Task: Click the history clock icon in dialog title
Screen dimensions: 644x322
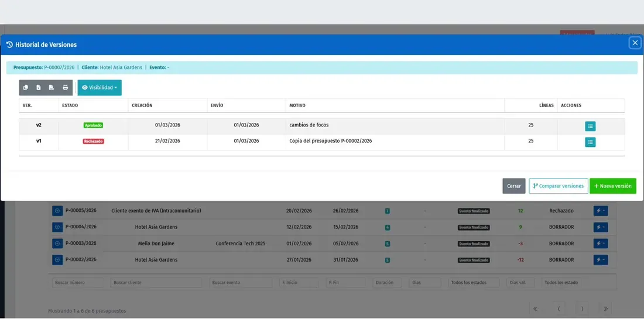Action: click(x=10, y=44)
